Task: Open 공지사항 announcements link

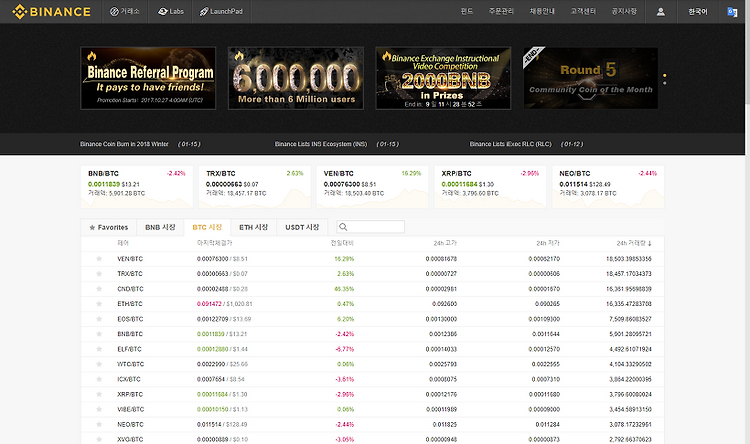Action: point(624,11)
